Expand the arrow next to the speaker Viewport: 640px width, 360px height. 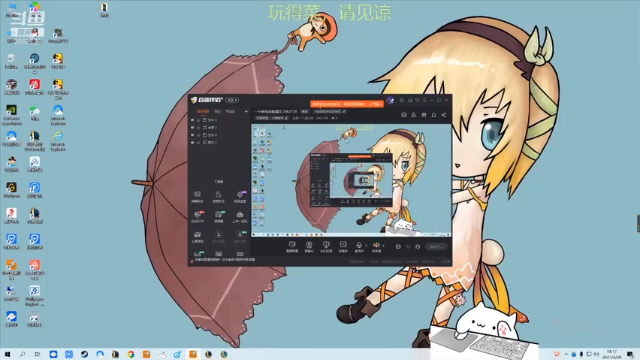[x=383, y=246]
